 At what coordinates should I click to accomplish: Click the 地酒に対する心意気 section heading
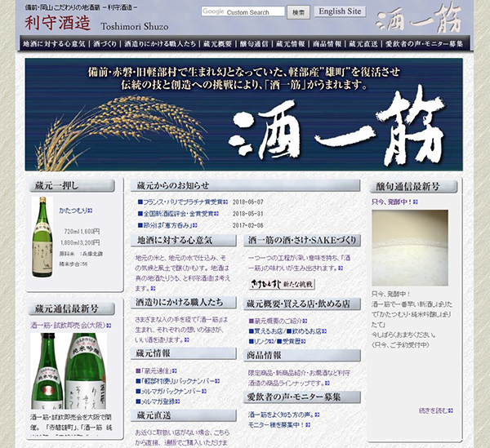(184, 241)
